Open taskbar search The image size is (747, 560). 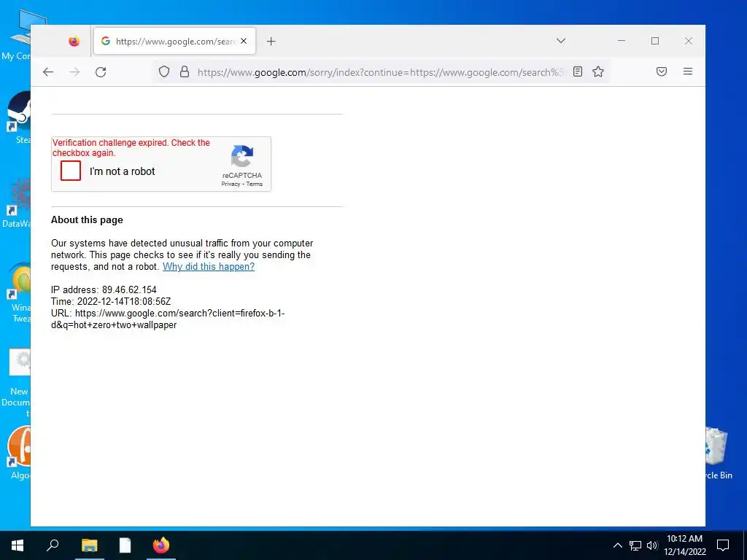(x=53, y=545)
